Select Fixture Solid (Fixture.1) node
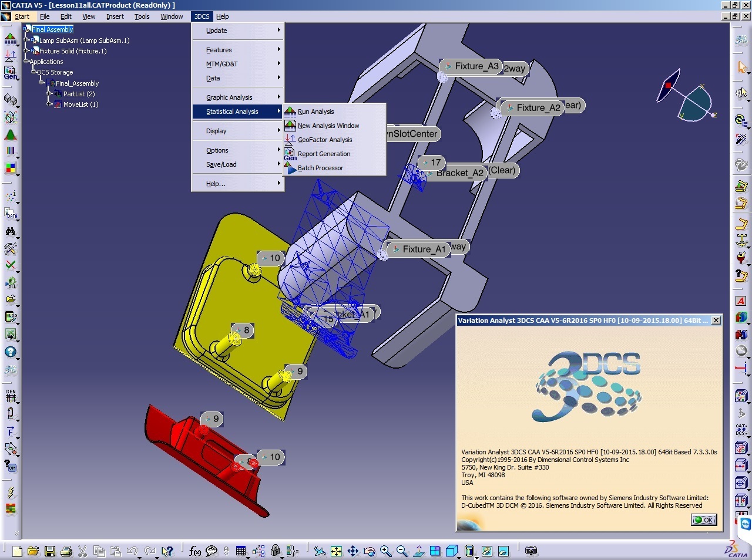 coord(73,51)
